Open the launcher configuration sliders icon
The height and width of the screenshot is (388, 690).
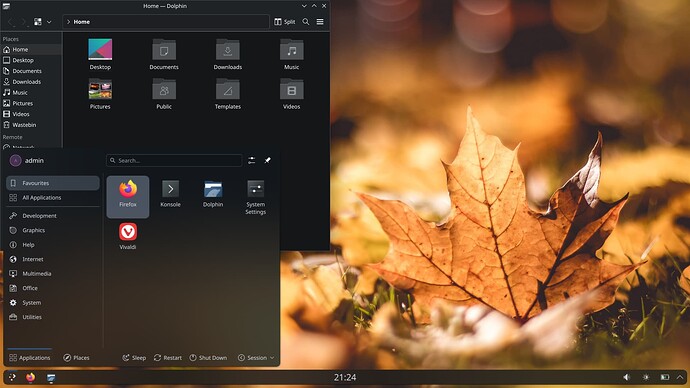pyautogui.click(x=252, y=161)
